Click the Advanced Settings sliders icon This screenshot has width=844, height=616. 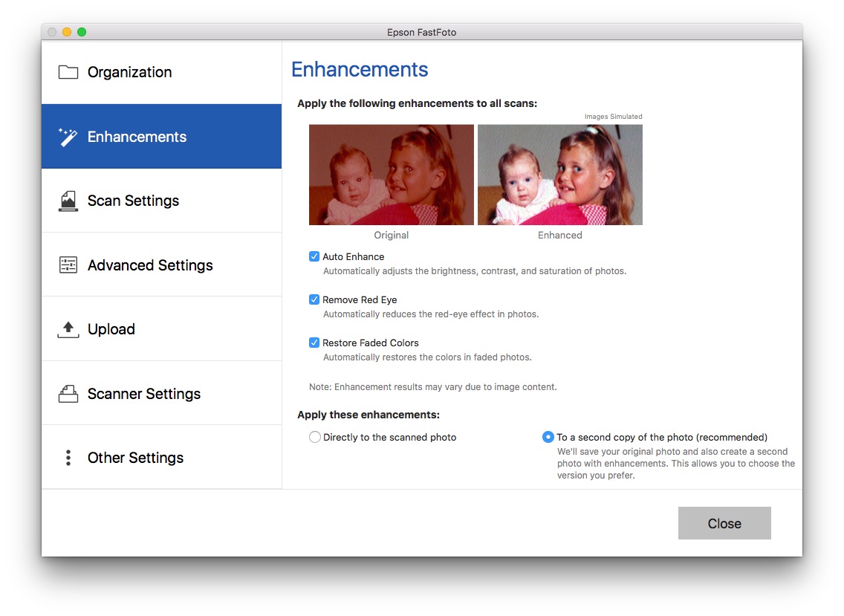(x=68, y=265)
